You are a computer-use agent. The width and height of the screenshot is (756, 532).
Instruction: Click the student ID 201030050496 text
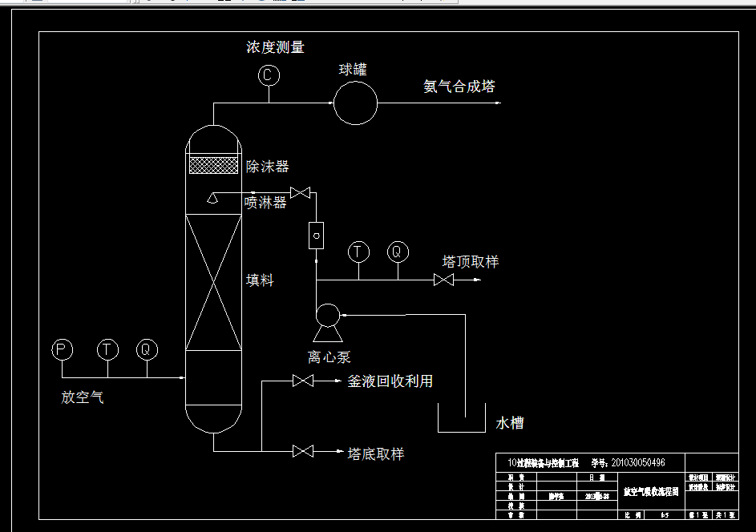click(x=640, y=461)
